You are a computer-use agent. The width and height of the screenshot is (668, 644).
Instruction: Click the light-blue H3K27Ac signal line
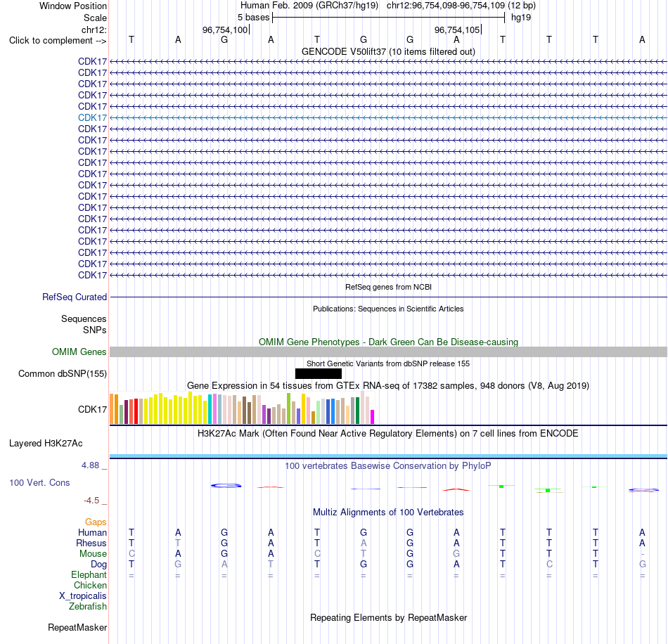388,456
